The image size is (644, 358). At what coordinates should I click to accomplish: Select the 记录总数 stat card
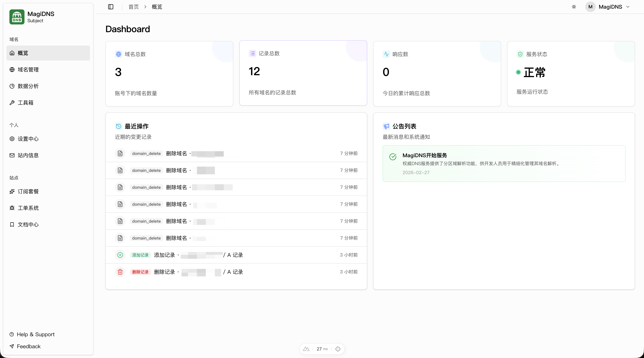pyautogui.click(x=303, y=73)
